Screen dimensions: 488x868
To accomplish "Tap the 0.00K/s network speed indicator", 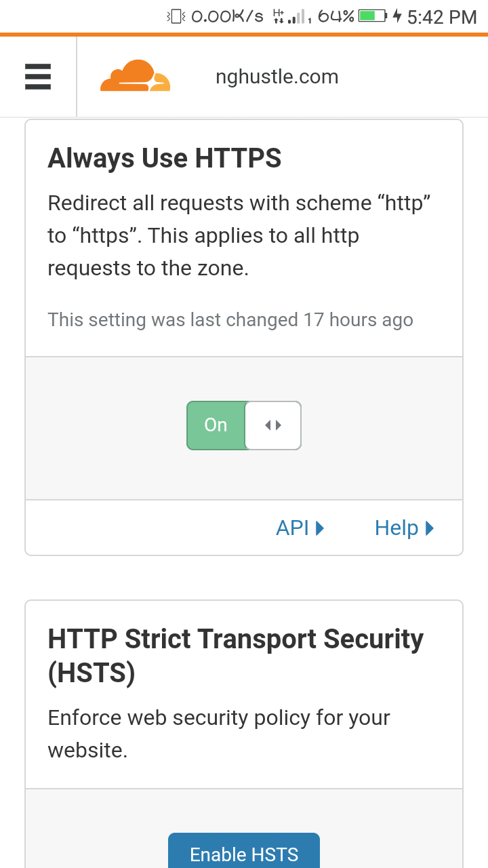I will pyautogui.click(x=227, y=16).
